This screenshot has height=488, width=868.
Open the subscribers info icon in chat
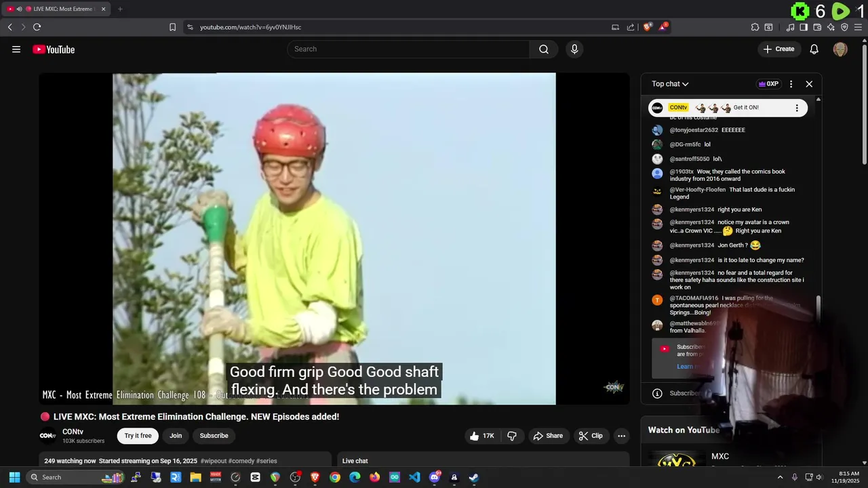pos(657,393)
